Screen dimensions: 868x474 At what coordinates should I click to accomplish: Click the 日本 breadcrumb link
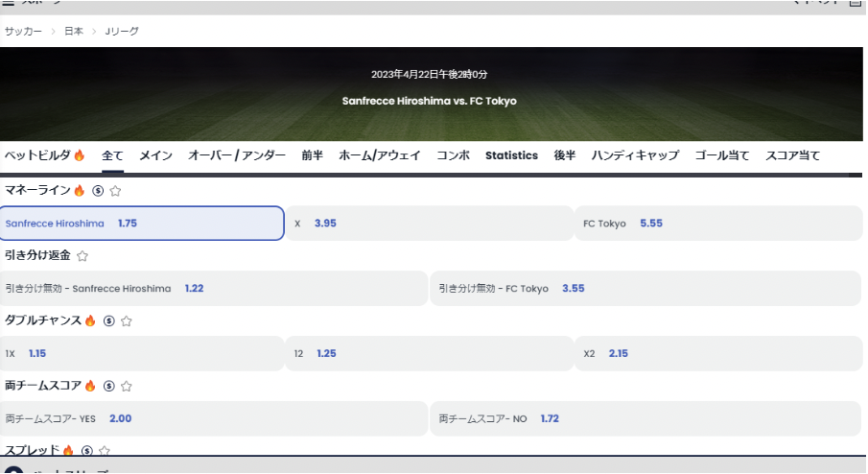(74, 32)
